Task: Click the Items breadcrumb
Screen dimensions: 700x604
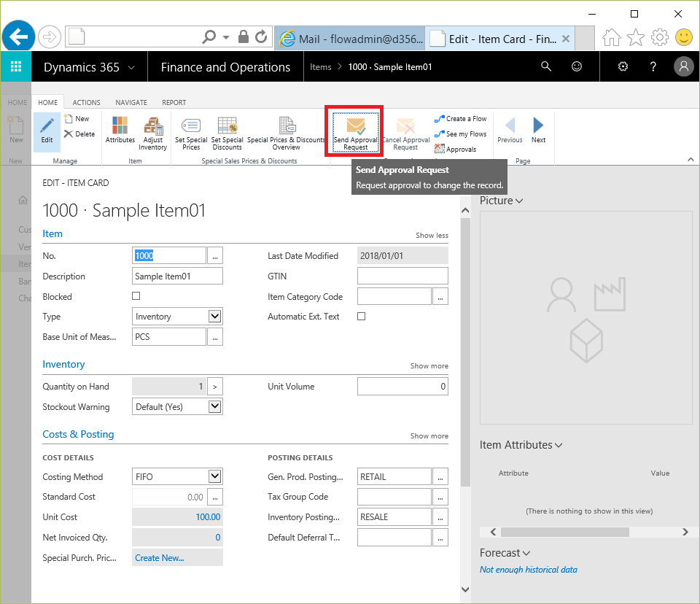Action: pos(321,67)
